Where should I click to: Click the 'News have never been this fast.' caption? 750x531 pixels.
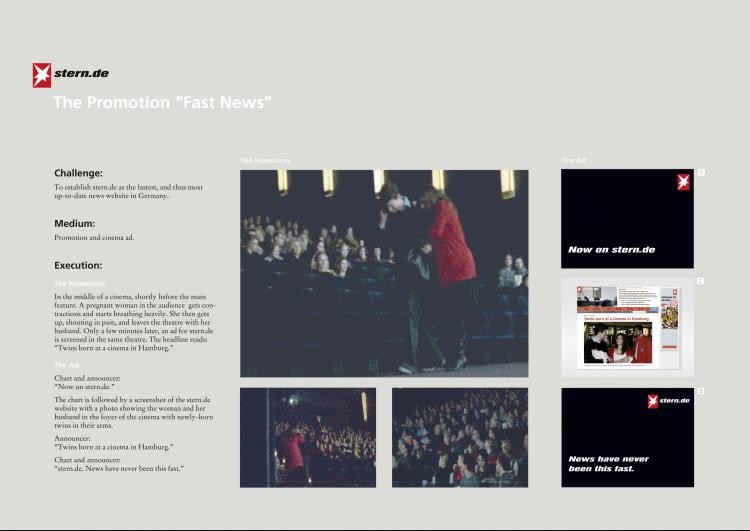[x=608, y=464]
